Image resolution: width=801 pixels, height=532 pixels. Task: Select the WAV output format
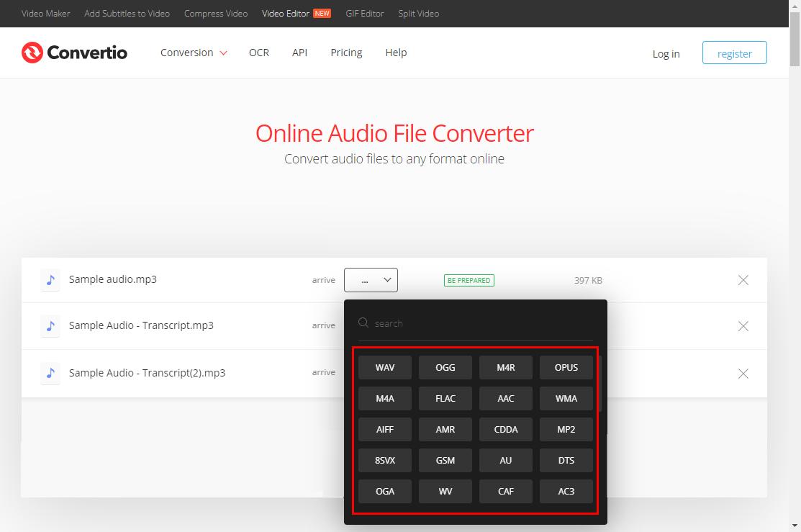[x=384, y=367]
